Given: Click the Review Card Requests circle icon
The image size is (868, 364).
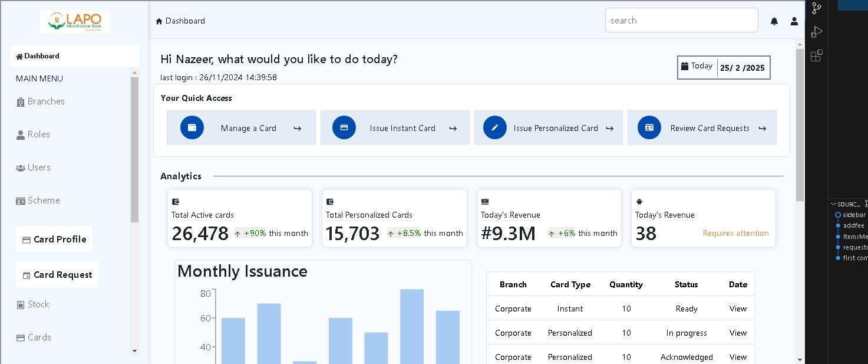Looking at the screenshot, I should [649, 127].
